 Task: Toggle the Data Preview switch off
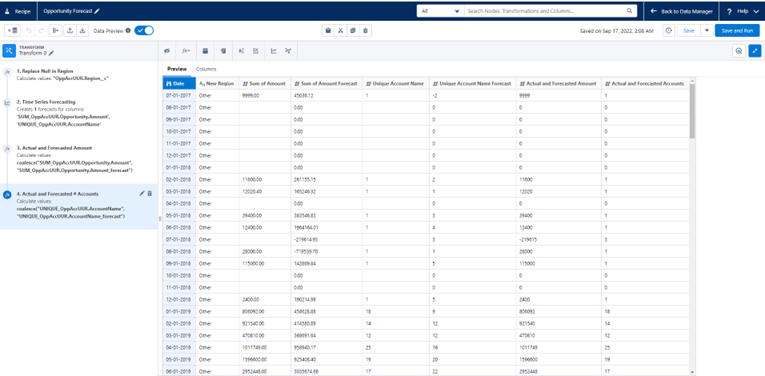[144, 30]
